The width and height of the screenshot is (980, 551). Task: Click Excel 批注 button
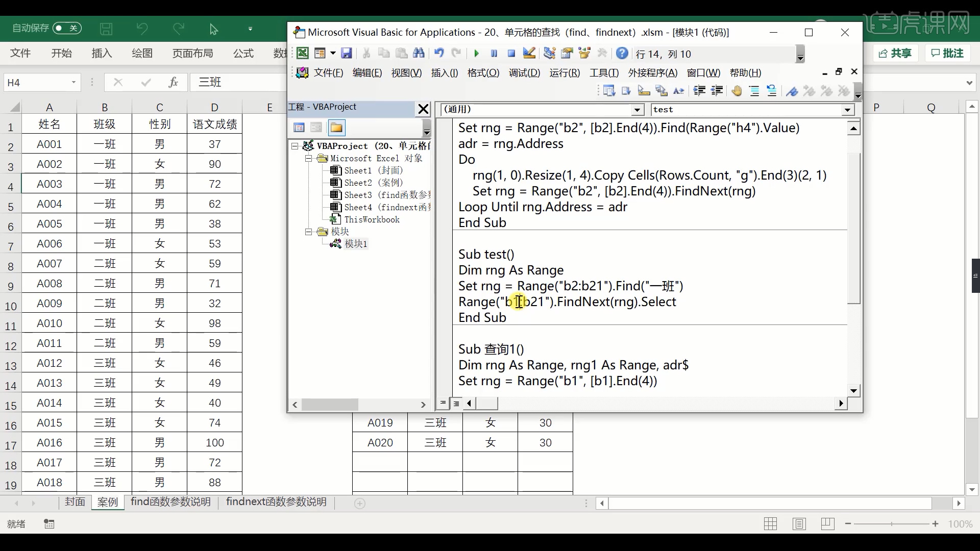point(948,53)
